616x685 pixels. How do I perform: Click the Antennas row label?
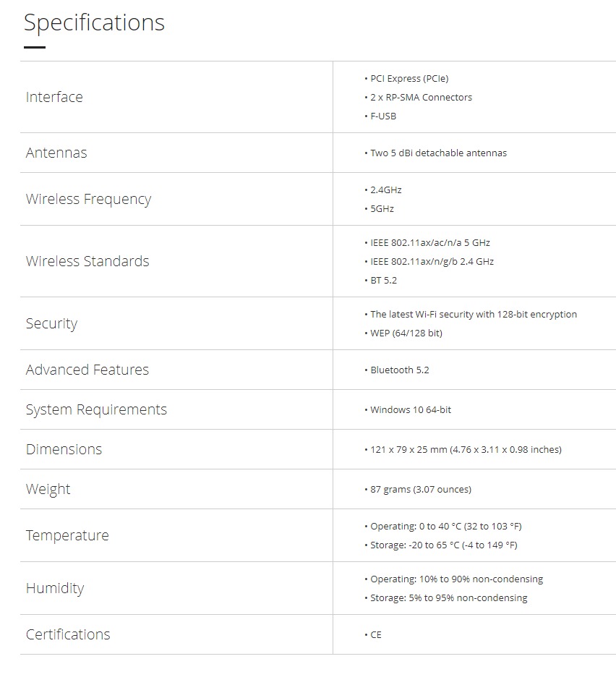pyautogui.click(x=56, y=153)
